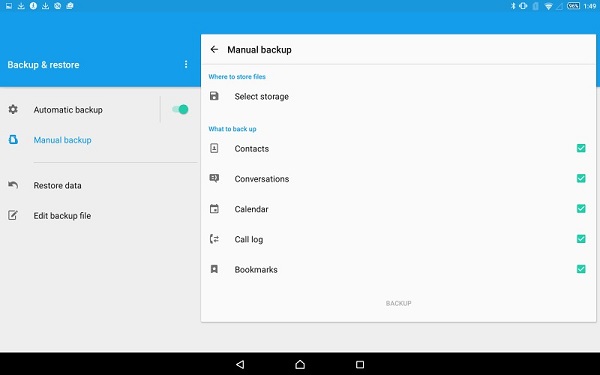600x375 pixels.
Task: Tap the Automatic backup gear icon
Action: click(x=13, y=109)
